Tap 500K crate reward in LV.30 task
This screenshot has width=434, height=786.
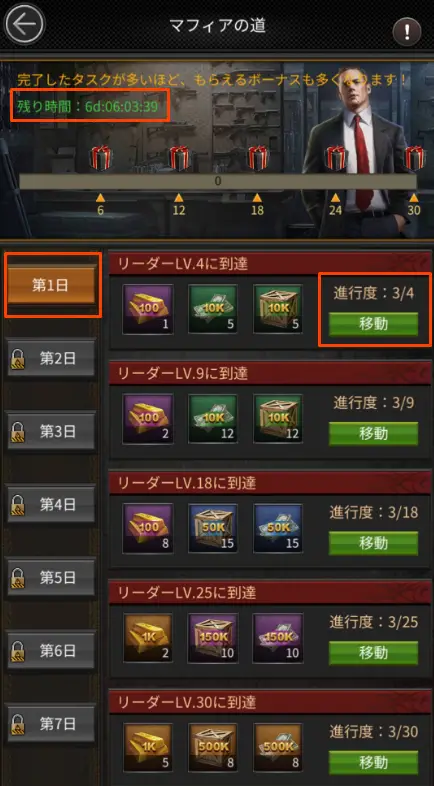coord(212,748)
